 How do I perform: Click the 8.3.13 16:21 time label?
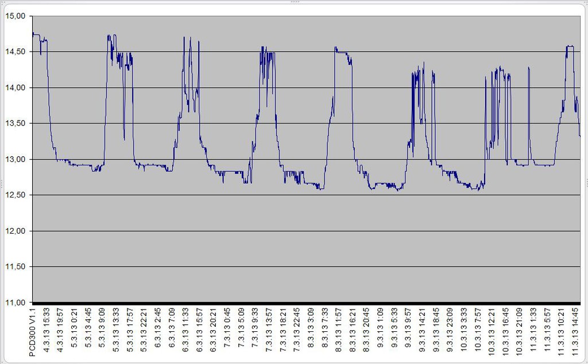[352, 330]
